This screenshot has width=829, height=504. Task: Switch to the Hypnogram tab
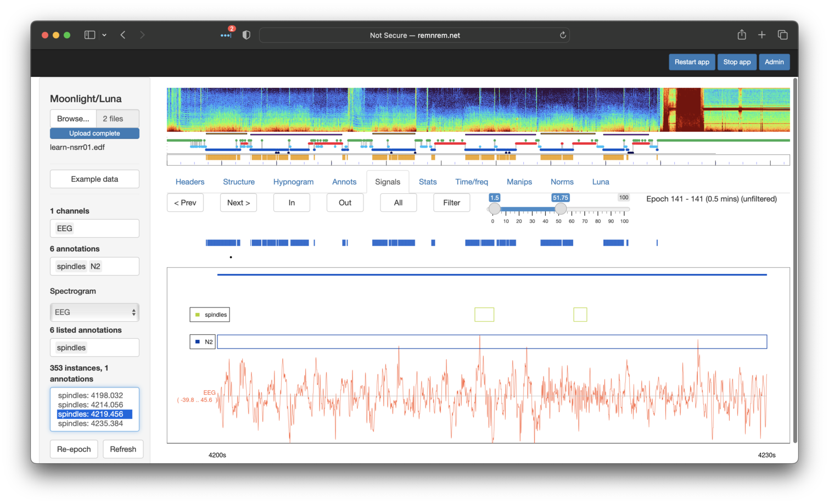click(x=293, y=182)
